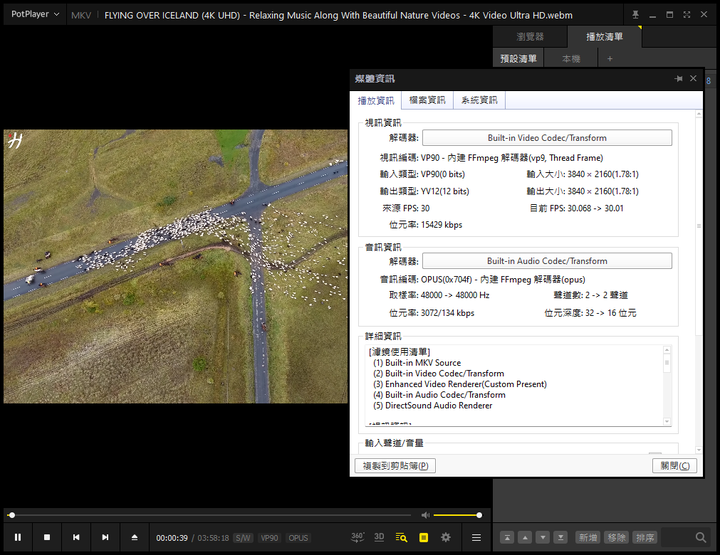Screen dimensions: 720x555
Task: Click the MKV format label in title bar
Action: coord(81,15)
